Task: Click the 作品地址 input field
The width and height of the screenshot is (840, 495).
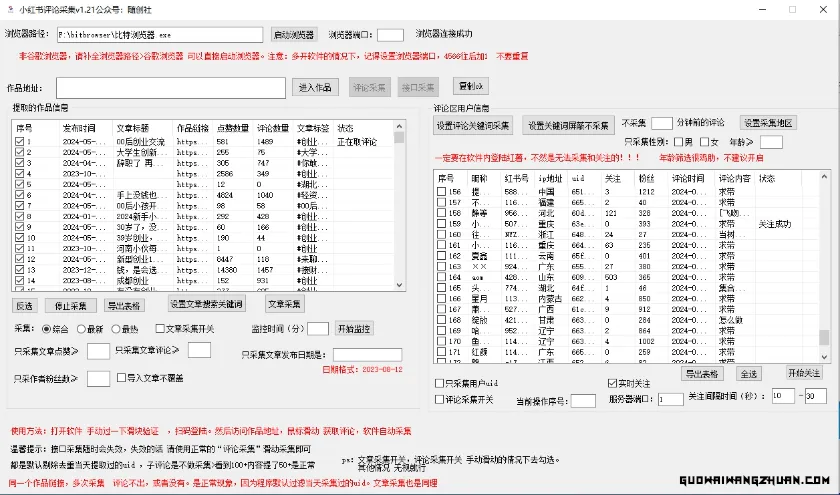Action: (x=171, y=88)
